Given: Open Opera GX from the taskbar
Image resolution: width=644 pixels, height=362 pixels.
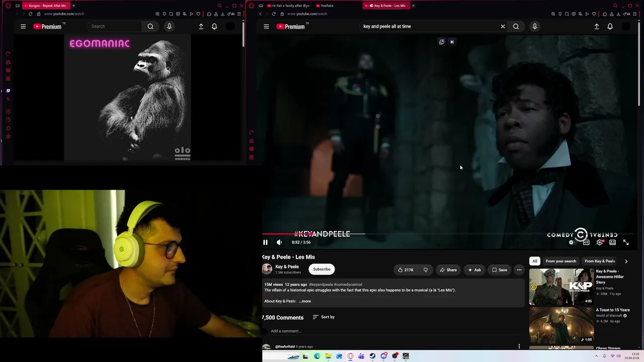Looking at the screenshot, I should tap(351, 356).
